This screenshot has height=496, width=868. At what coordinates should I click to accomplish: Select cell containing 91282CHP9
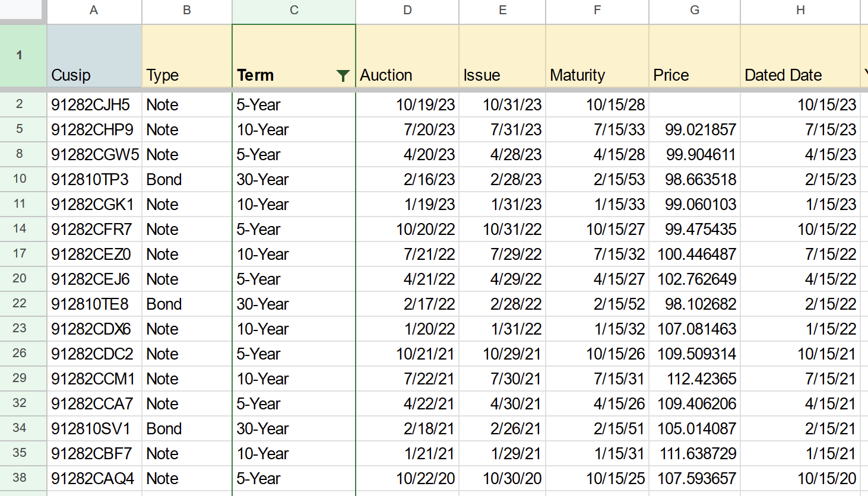coord(94,129)
